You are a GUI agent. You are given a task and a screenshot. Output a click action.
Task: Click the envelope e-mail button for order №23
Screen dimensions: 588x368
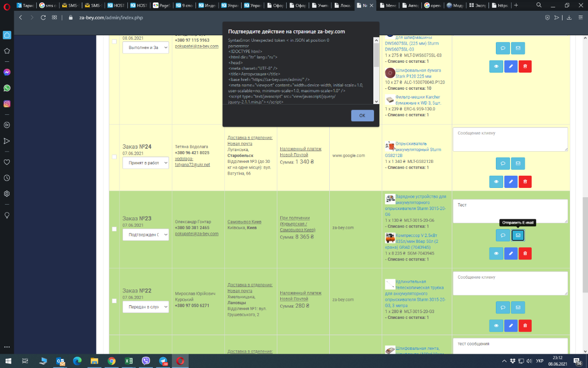tap(518, 236)
